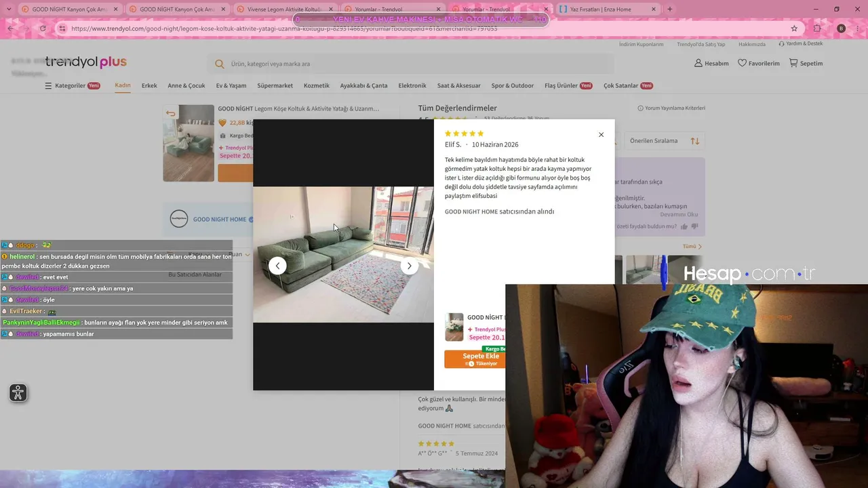This screenshot has height=488, width=868.
Task: Bookmark this page with star icon
Action: (794, 28)
